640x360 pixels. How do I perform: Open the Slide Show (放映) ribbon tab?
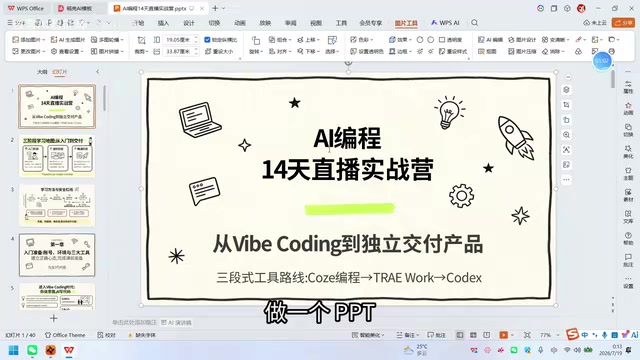[x=265, y=23]
